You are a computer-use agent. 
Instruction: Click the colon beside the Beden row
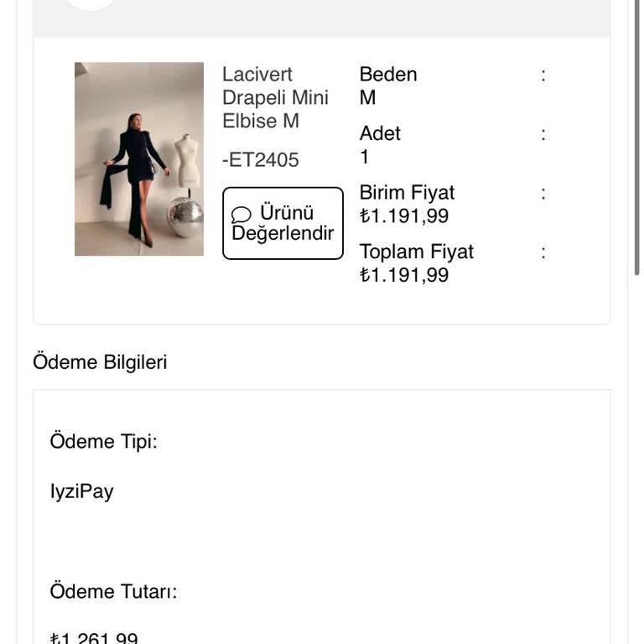coord(543,75)
